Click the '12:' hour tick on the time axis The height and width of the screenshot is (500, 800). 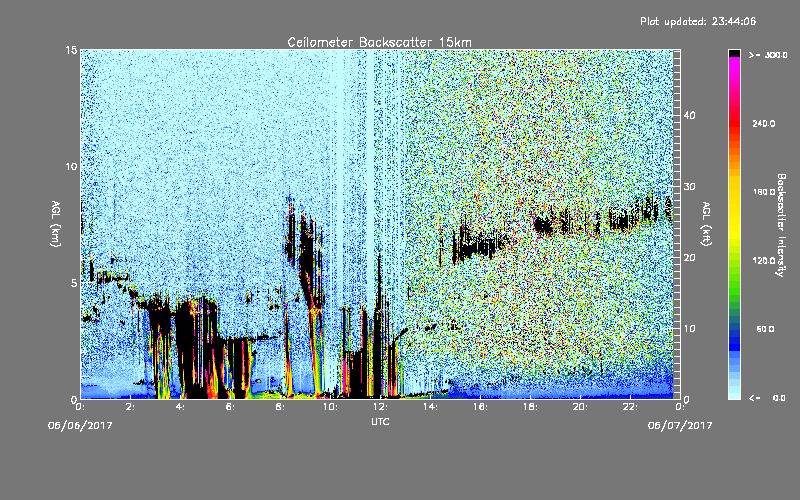(x=380, y=407)
